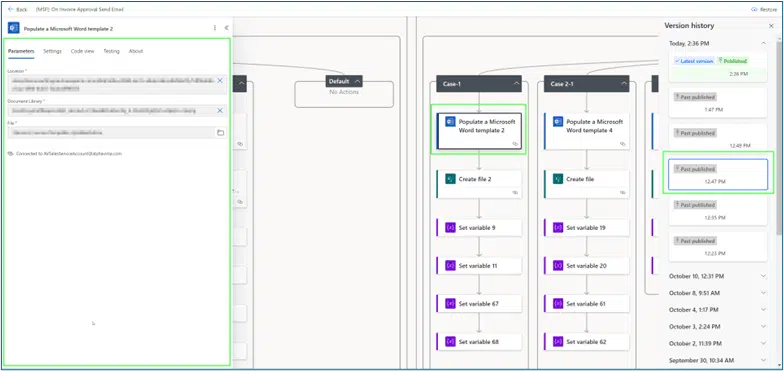
Task: Click variable icon on Set variable 67
Action: point(450,304)
